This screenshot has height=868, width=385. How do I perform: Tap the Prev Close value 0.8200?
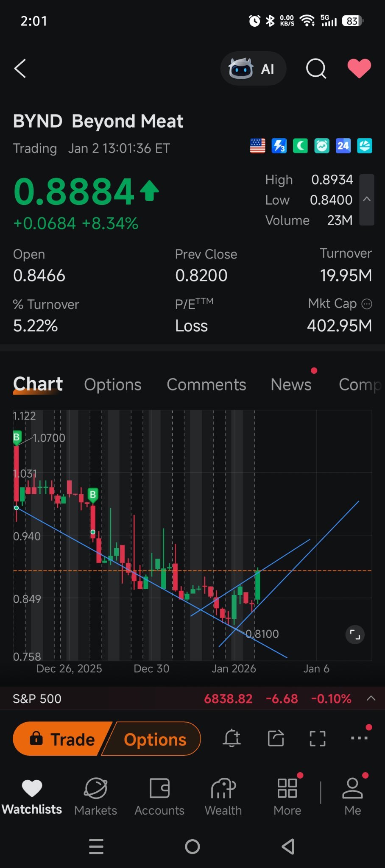point(201,275)
